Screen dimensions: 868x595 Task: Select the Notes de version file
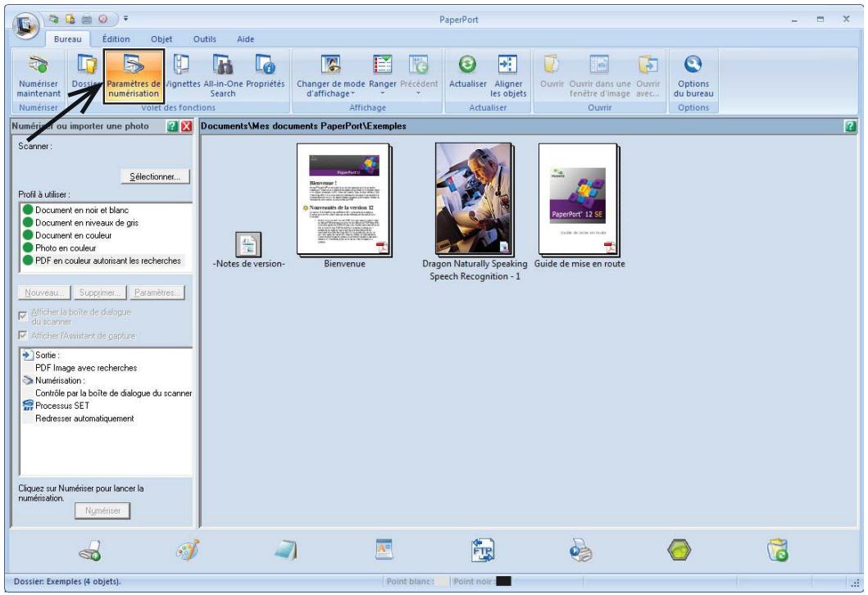pos(248,245)
